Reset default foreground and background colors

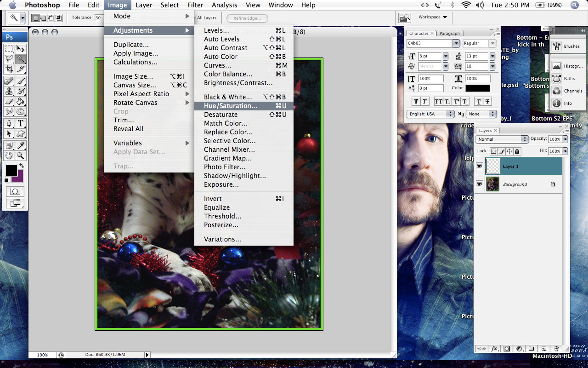pos(6,180)
